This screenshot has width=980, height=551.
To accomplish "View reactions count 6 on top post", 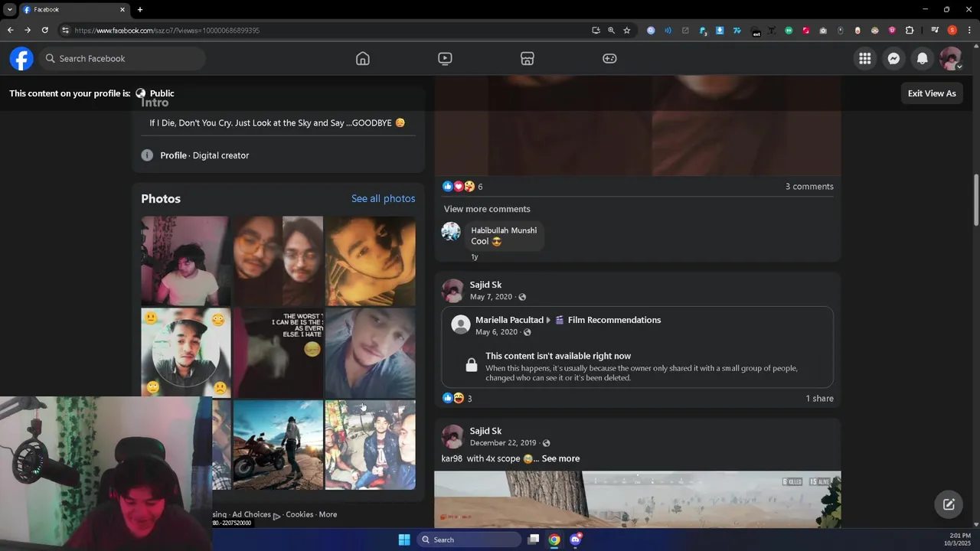I will [480, 187].
